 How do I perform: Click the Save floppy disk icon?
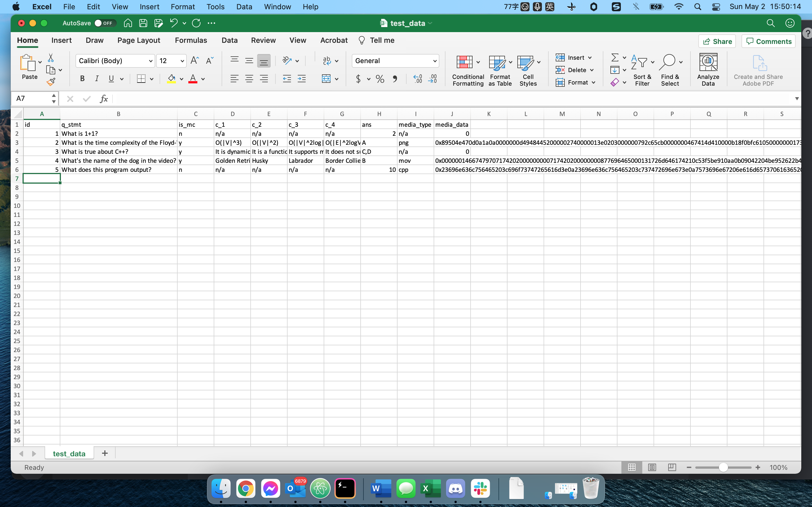143,23
